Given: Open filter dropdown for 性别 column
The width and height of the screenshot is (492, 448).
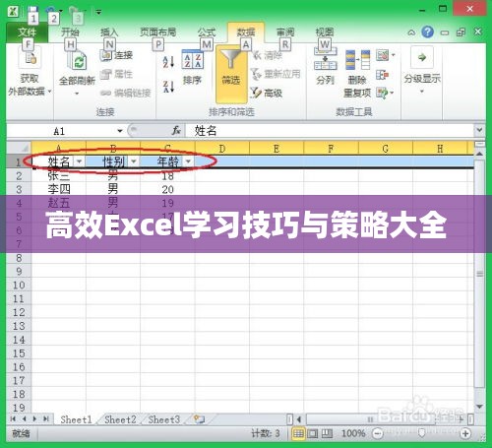Looking at the screenshot, I should tap(134, 161).
